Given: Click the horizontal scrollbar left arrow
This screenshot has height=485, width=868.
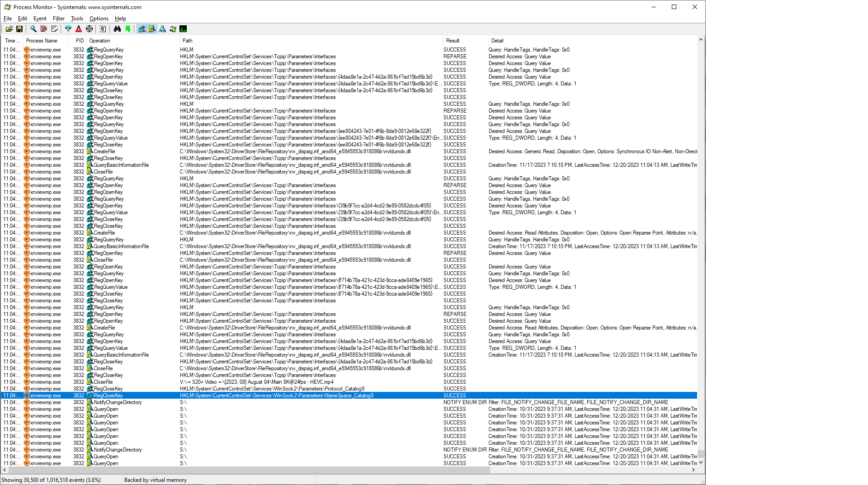Looking at the screenshot, I should click(x=5, y=470).
